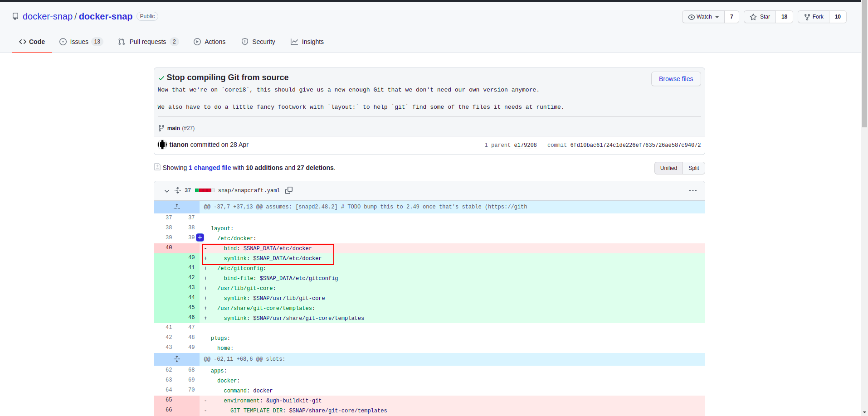868x416 pixels.
Task: Switch to Split diff view
Action: point(693,168)
